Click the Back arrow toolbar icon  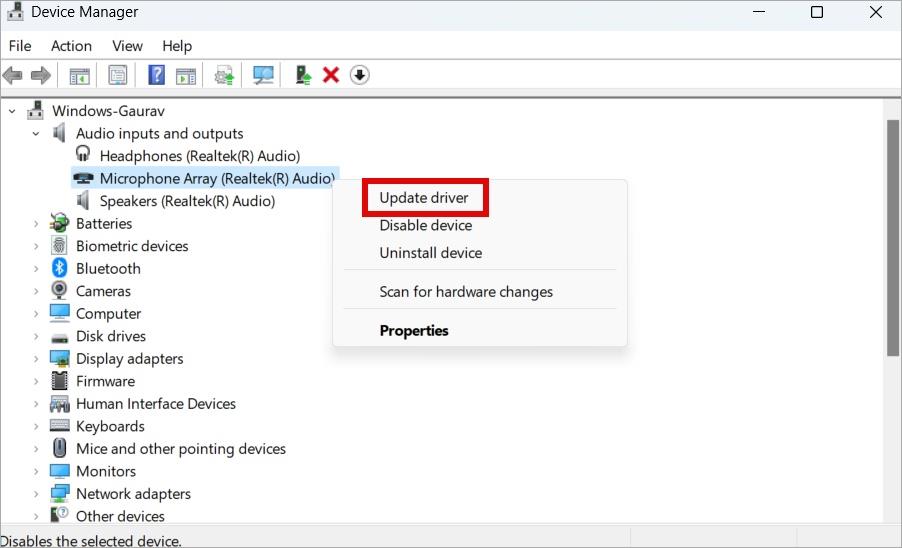coord(13,75)
